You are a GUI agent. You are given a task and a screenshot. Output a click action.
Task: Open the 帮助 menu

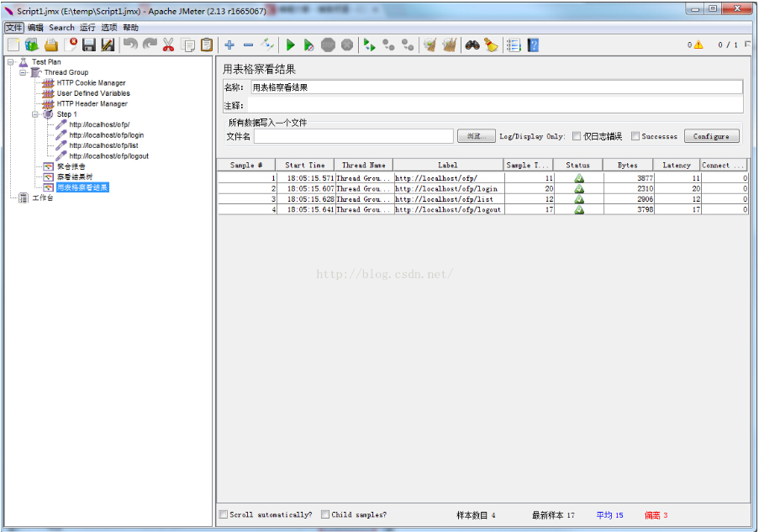point(130,28)
